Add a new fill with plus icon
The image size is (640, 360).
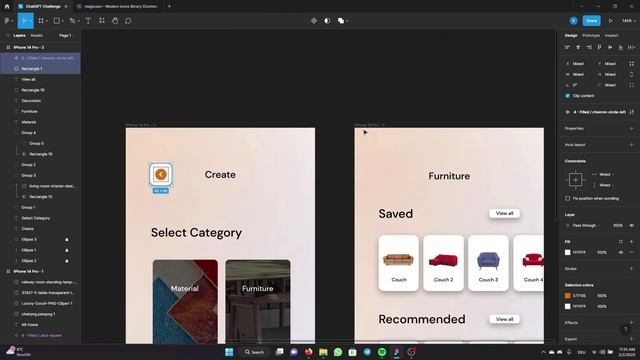631,242
